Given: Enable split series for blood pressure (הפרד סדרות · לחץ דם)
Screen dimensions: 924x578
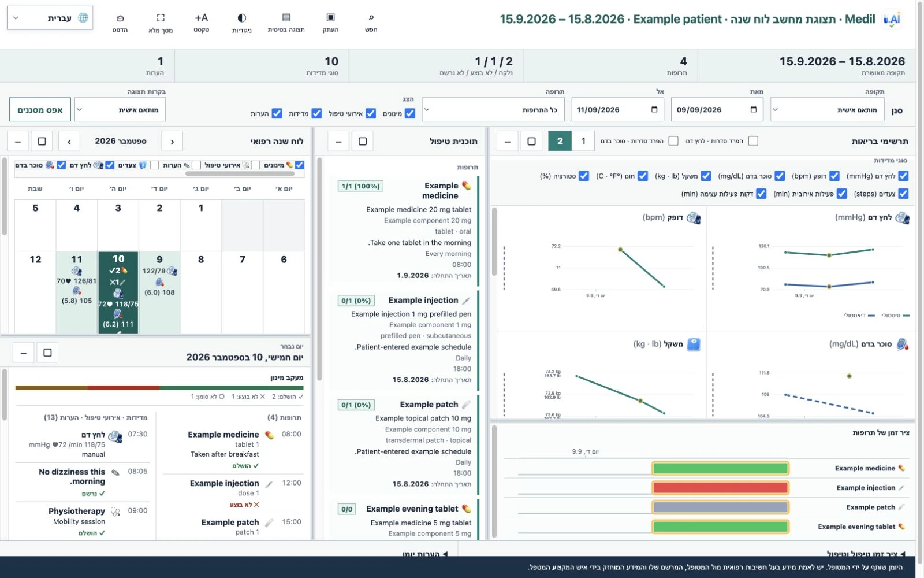Looking at the screenshot, I should pyautogui.click(x=753, y=141).
